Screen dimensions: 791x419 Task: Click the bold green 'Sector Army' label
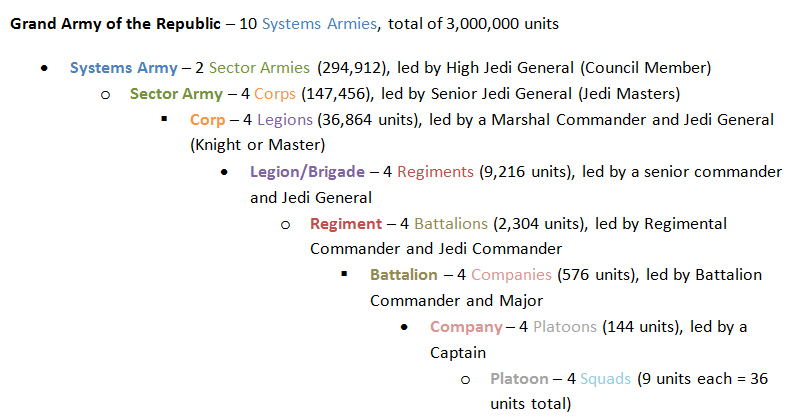(x=176, y=94)
